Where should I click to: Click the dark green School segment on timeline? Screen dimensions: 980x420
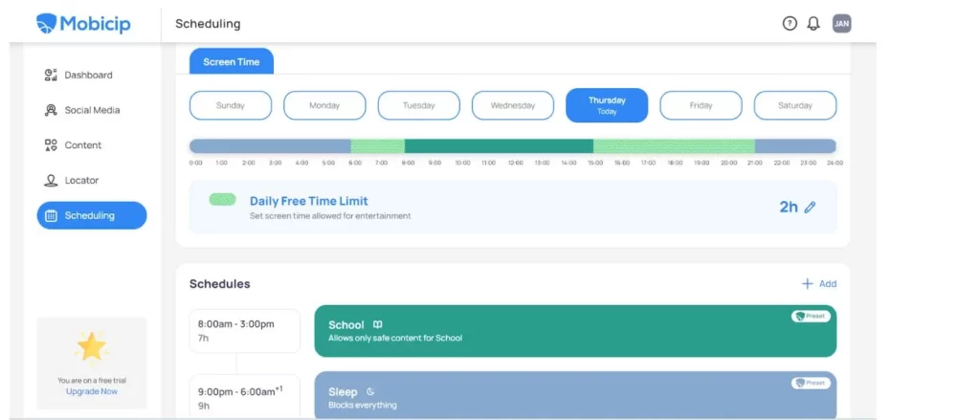click(x=498, y=146)
